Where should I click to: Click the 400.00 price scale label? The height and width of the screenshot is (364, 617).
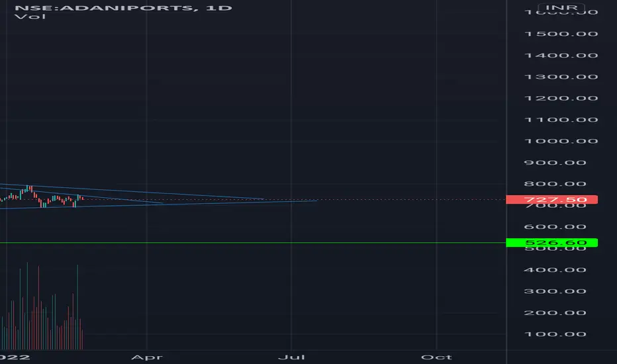click(x=555, y=269)
